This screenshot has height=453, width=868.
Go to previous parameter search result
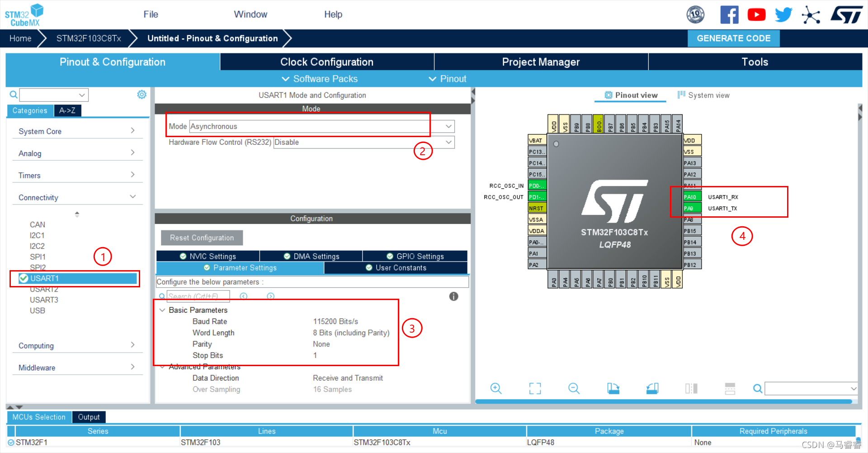point(244,296)
